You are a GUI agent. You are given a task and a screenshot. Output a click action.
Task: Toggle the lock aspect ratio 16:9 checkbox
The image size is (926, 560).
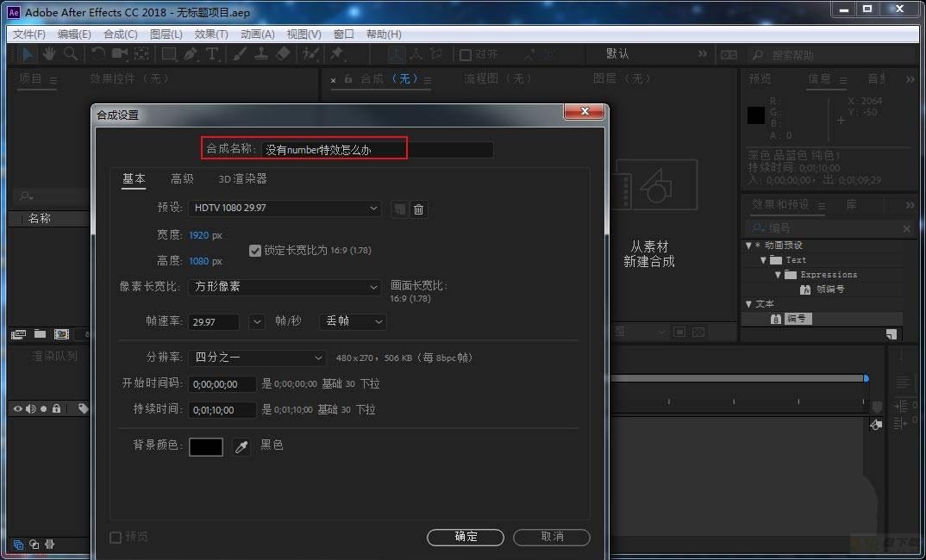255,250
